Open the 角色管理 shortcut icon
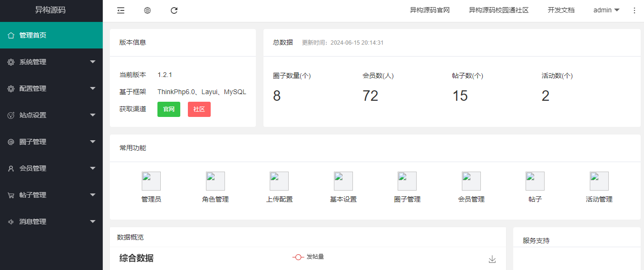This screenshot has width=644, height=270. 215,181
